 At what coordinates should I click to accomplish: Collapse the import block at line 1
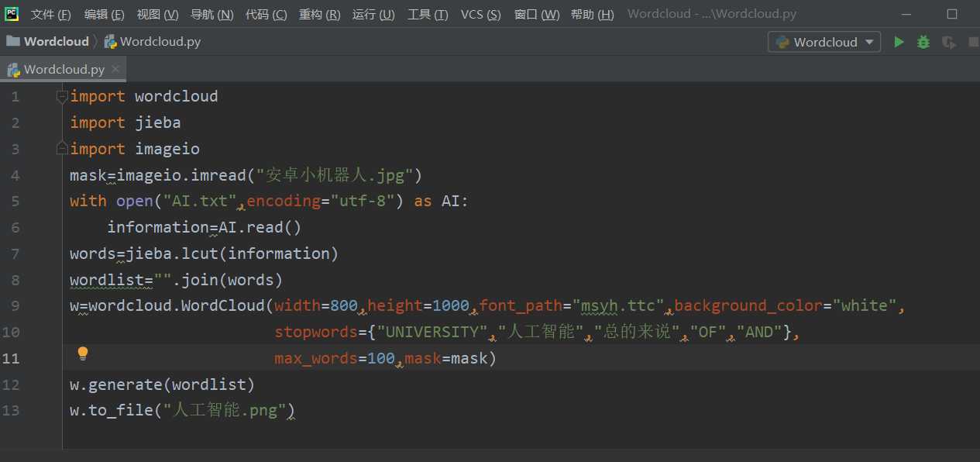point(62,97)
